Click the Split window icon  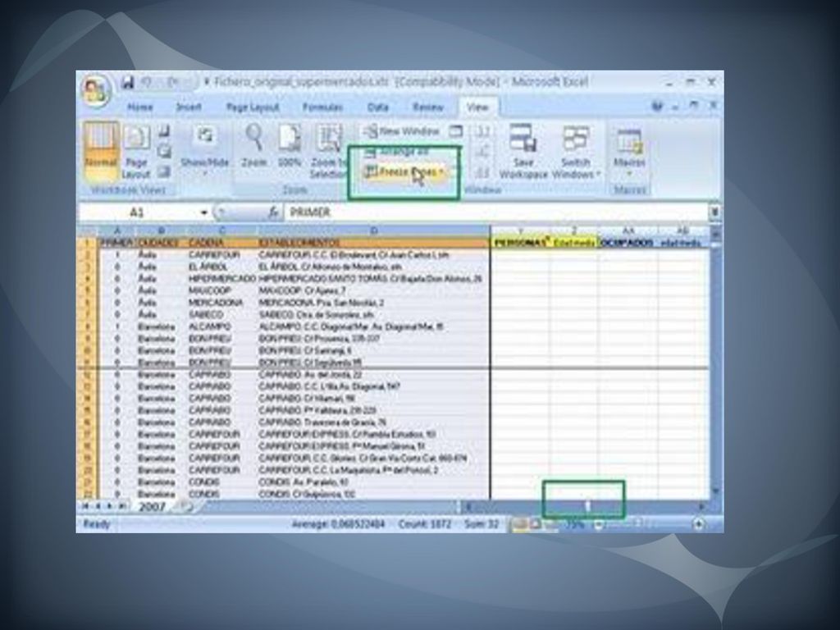pyautogui.click(x=456, y=131)
